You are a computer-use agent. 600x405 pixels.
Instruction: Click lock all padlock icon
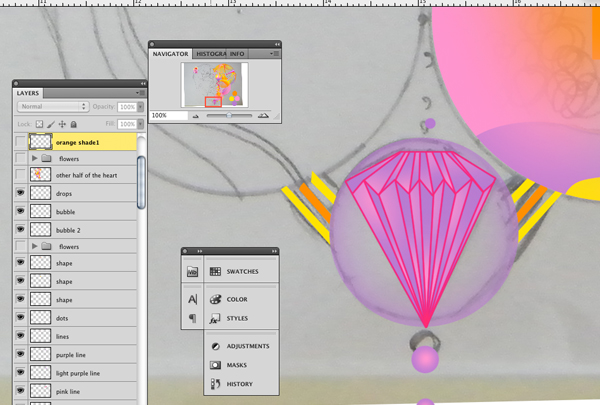click(x=73, y=124)
